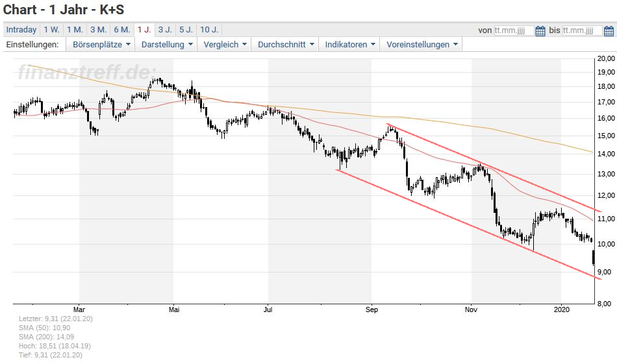Click the '2020' axis label

pos(562,309)
